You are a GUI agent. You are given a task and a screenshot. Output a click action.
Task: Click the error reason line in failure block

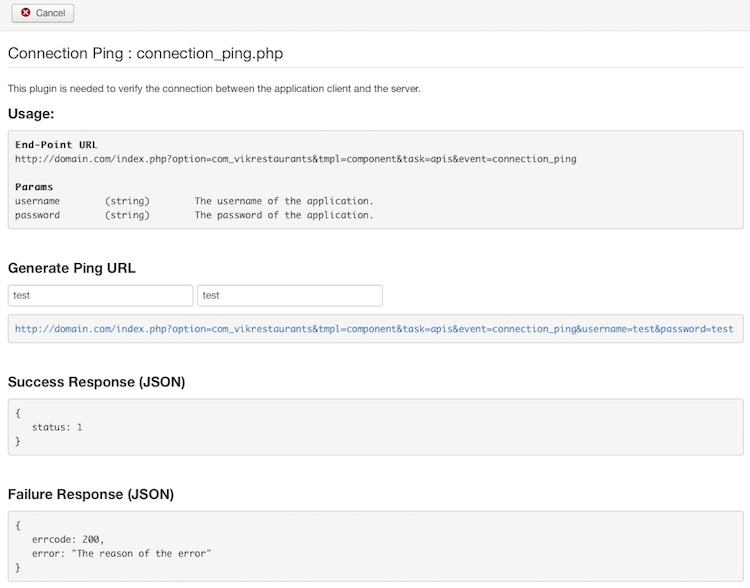pos(121,554)
